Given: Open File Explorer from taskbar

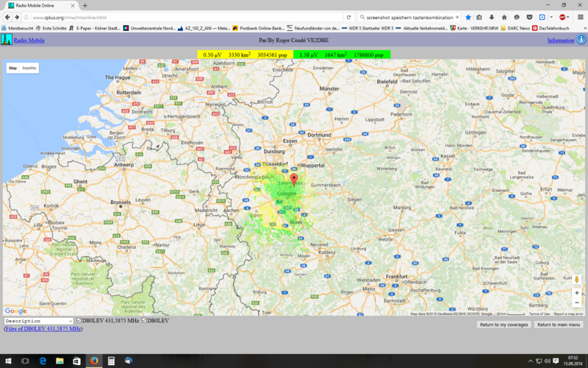Looking at the screenshot, I should [x=60, y=361].
